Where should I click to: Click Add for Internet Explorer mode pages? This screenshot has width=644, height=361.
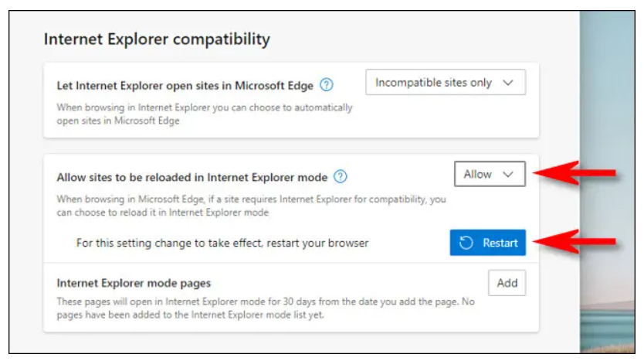(x=507, y=283)
